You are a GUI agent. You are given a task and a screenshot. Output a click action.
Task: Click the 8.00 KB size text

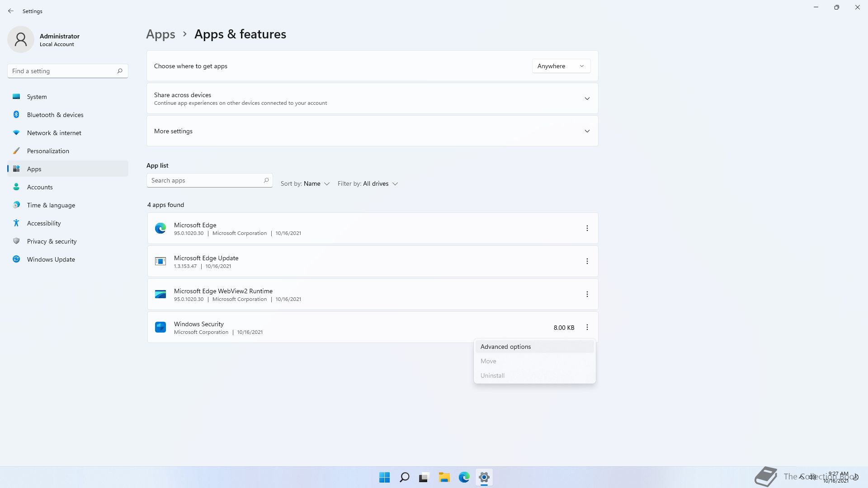pos(564,328)
